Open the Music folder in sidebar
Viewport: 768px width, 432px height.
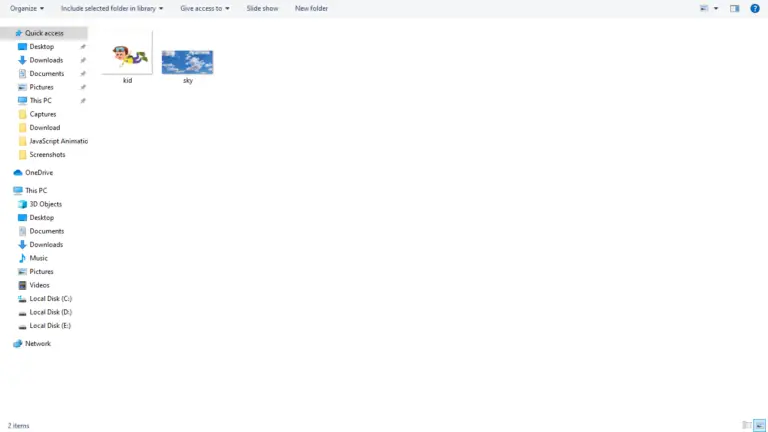coord(38,258)
